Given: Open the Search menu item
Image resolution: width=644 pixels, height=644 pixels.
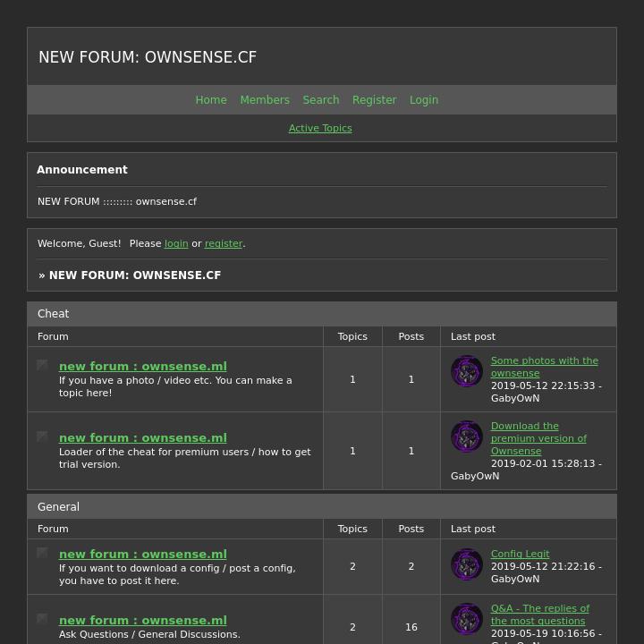Looking at the screenshot, I should pyautogui.click(x=320, y=100).
